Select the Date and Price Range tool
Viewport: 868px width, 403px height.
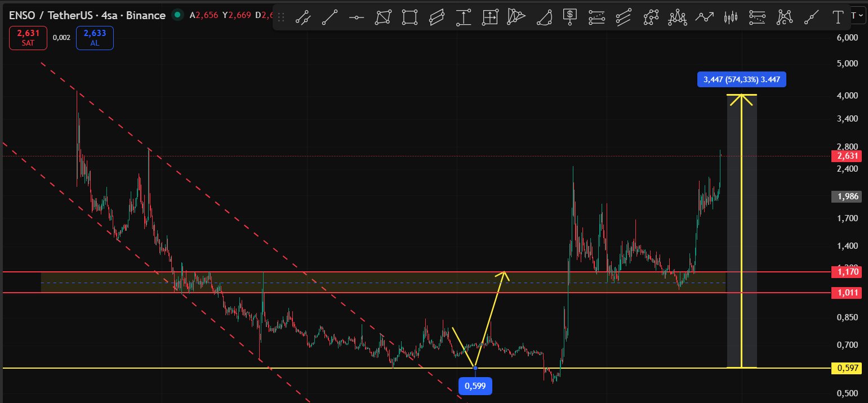[x=490, y=17]
